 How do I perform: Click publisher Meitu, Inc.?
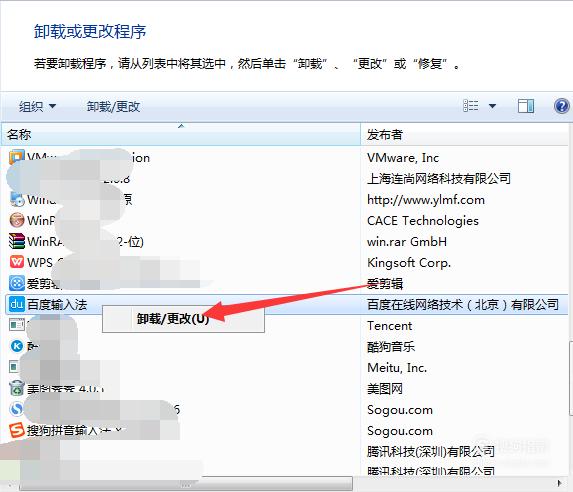pos(397,367)
